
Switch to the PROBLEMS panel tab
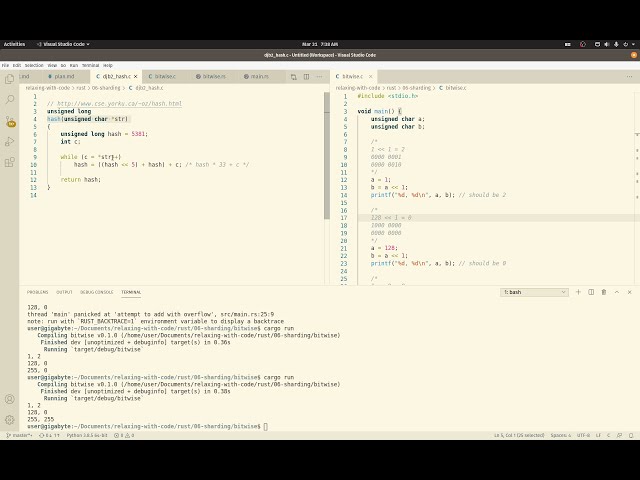pyautogui.click(x=38, y=292)
